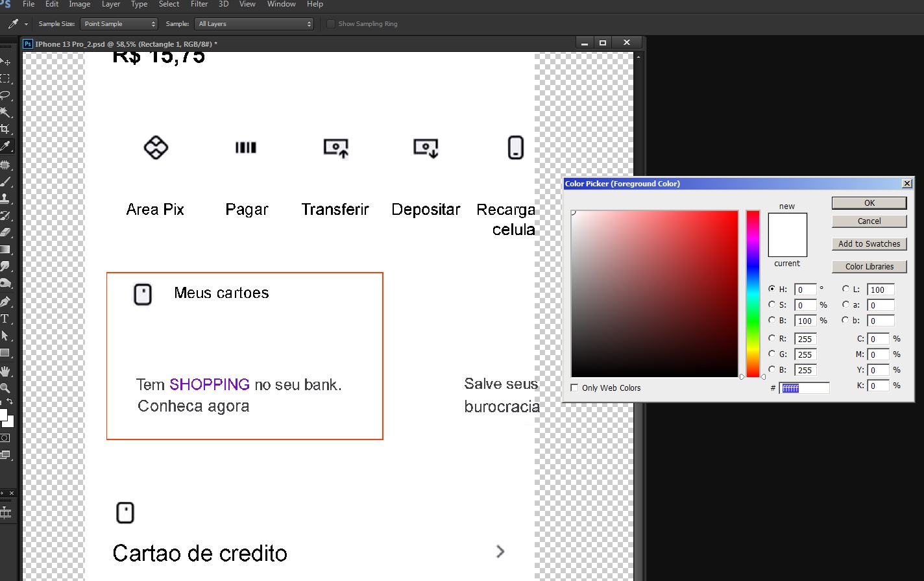
Task: Open the Sample Size dropdown
Action: [119, 24]
